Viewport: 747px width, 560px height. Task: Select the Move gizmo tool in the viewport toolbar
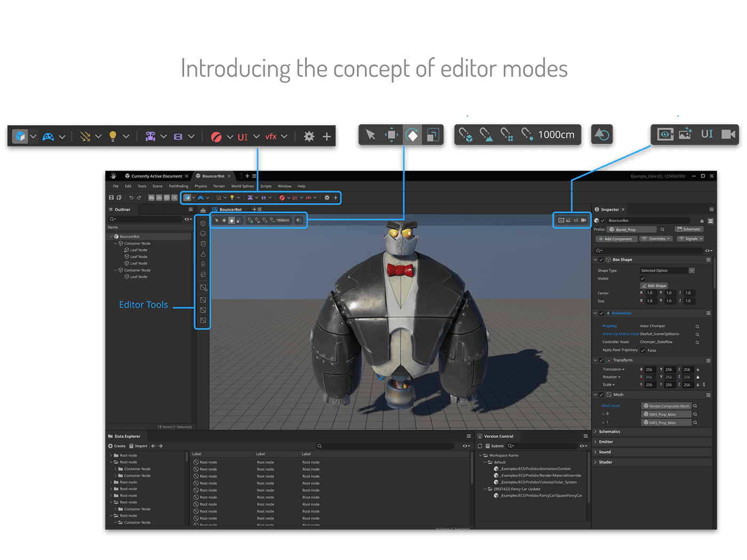pos(224,220)
